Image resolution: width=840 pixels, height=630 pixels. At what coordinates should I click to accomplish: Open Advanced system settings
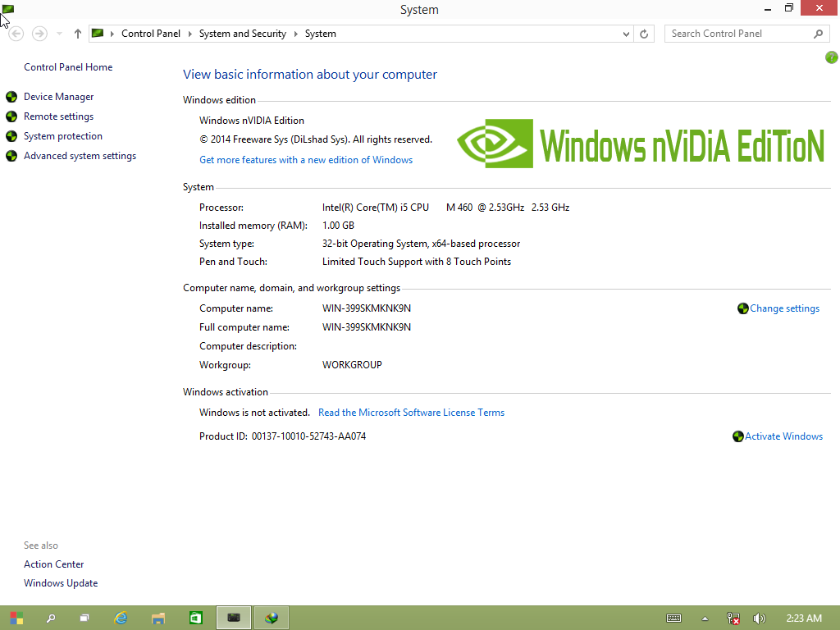click(80, 156)
